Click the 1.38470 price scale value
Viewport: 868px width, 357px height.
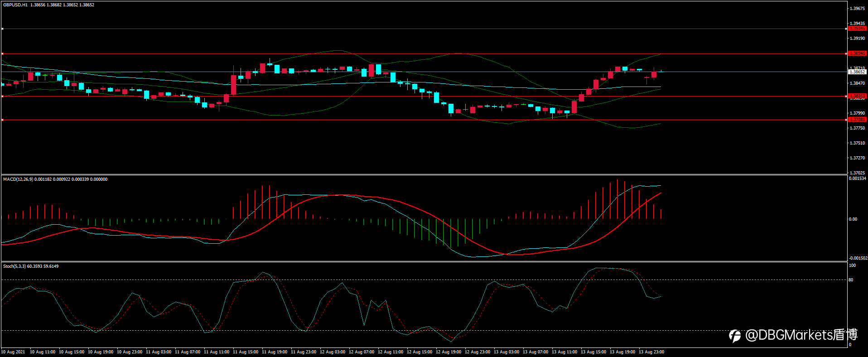coord(857,83)
